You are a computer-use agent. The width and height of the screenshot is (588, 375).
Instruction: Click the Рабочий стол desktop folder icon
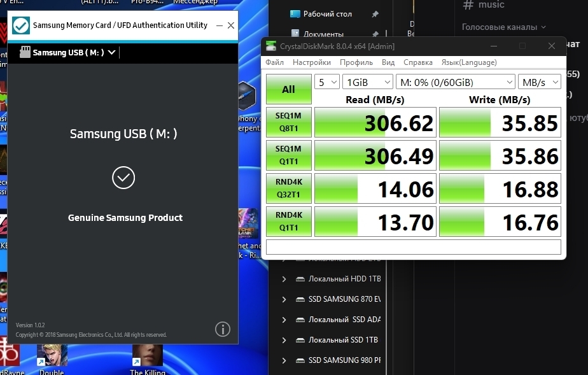pos(295,14)
